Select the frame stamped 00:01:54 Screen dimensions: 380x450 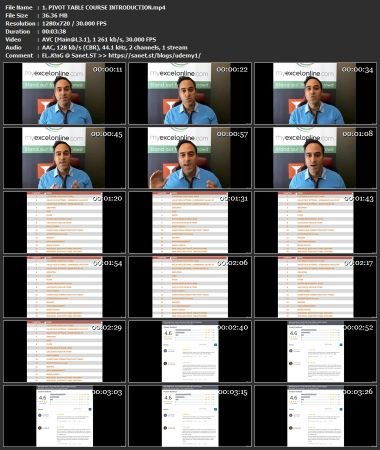pyautogui.click(x=65, y=287)
